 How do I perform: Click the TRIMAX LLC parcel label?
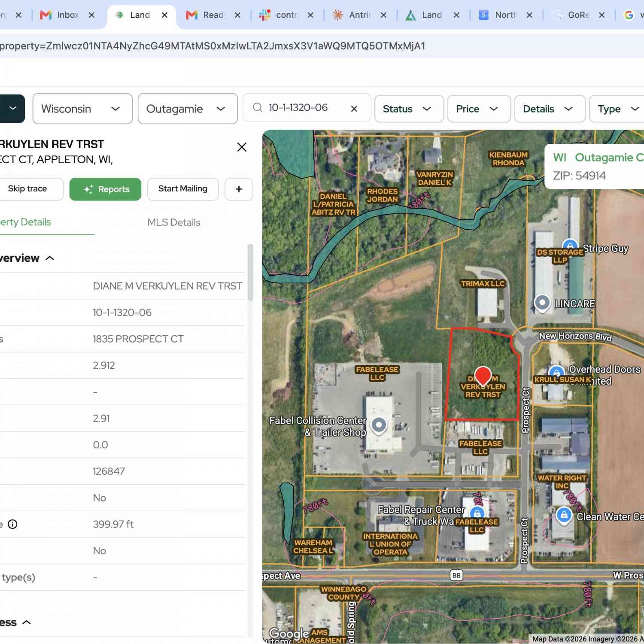click(483, 284)
